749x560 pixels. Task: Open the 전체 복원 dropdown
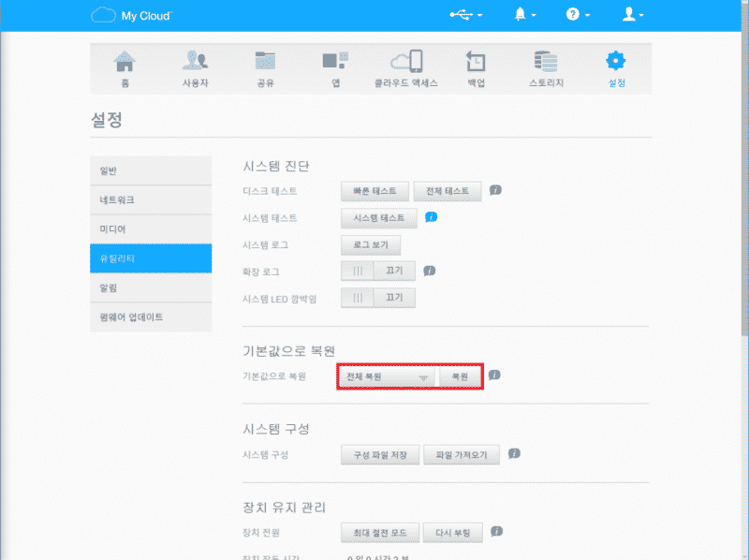[388, 377]
